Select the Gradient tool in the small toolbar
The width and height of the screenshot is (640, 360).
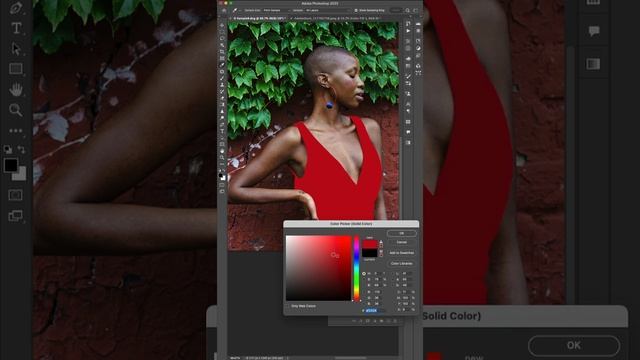(x=222, y=104)
